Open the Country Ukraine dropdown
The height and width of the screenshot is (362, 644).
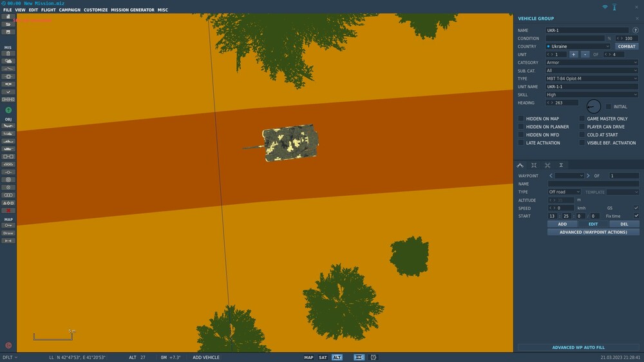pos(578,46)
